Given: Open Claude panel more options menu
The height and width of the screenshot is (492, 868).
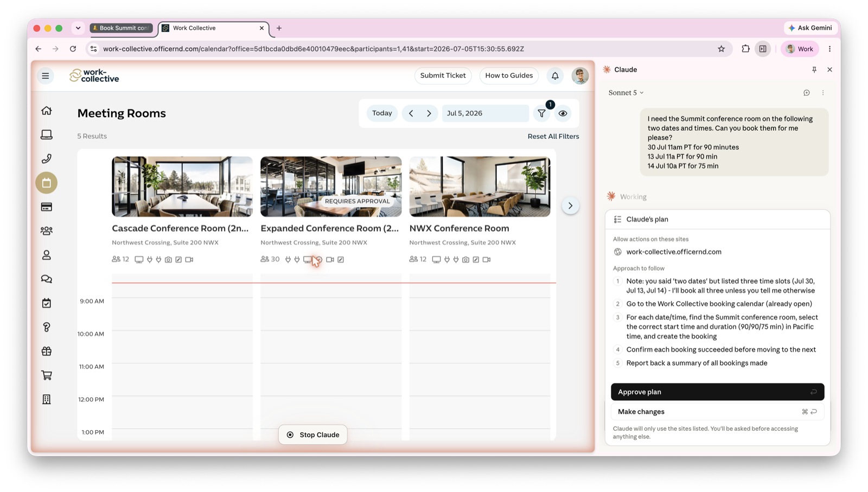Looking at the screenshot, I should point(823,93).
